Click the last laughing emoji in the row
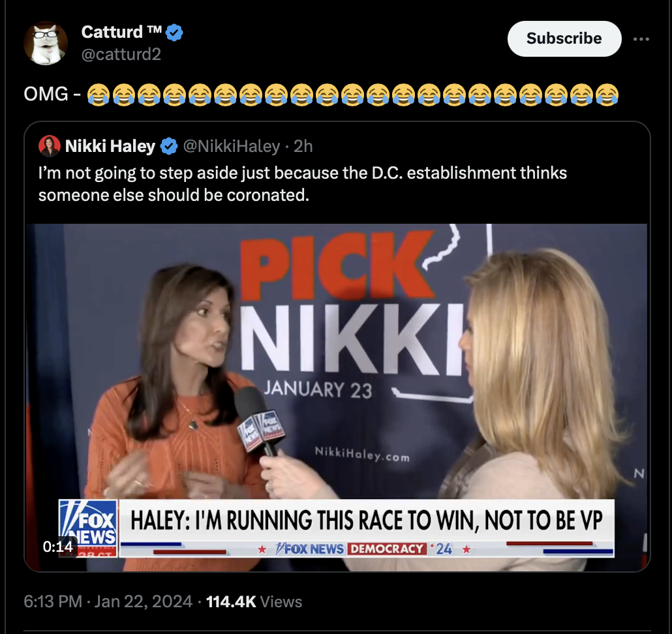Image resolution: width=672 pixels, height=634 pixels. 607,94
